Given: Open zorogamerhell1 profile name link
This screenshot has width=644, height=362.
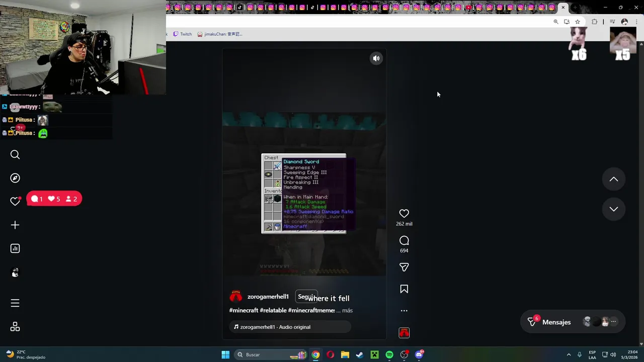Looking at the screenshot, I should click(268, 297).
